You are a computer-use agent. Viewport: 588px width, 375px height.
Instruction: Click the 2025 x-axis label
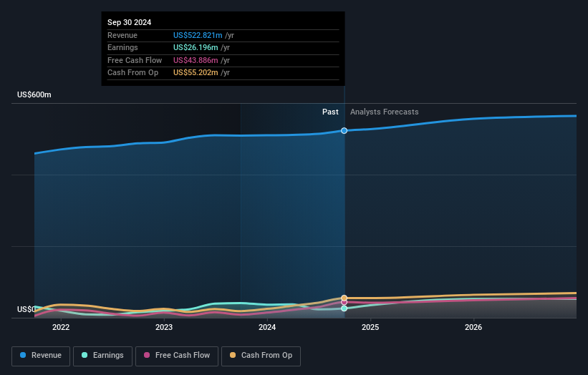[370, 327]
